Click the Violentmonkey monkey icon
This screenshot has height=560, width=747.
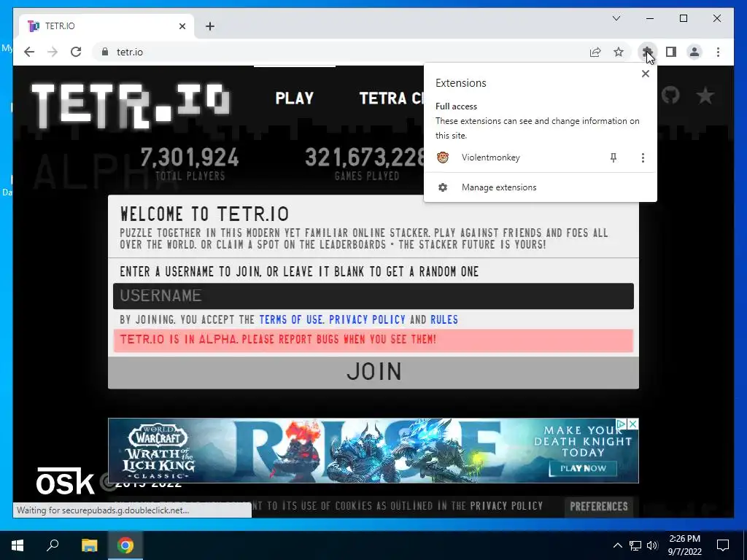pos(443,157)
